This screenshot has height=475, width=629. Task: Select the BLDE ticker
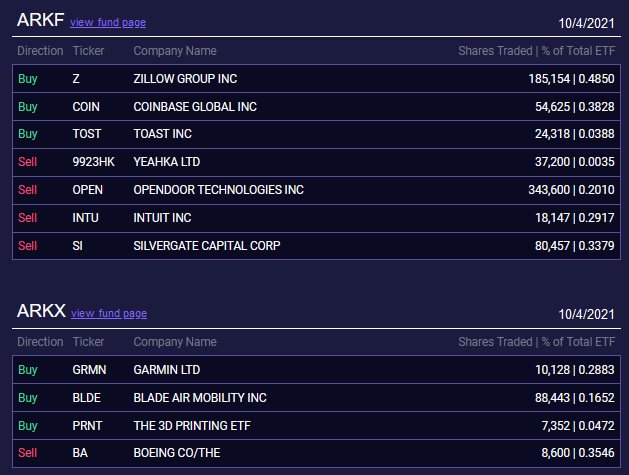point(87,398)
